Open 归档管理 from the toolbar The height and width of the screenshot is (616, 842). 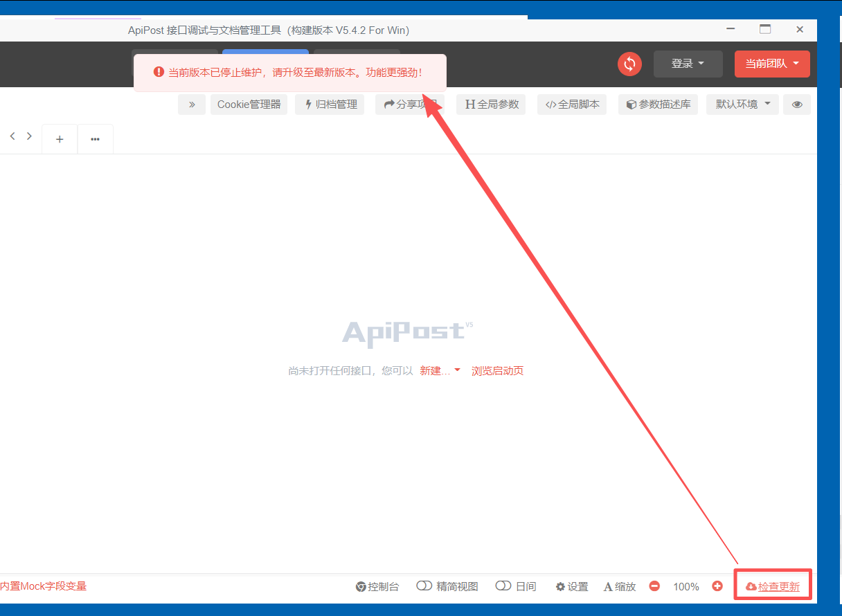(x=330, y=105)
